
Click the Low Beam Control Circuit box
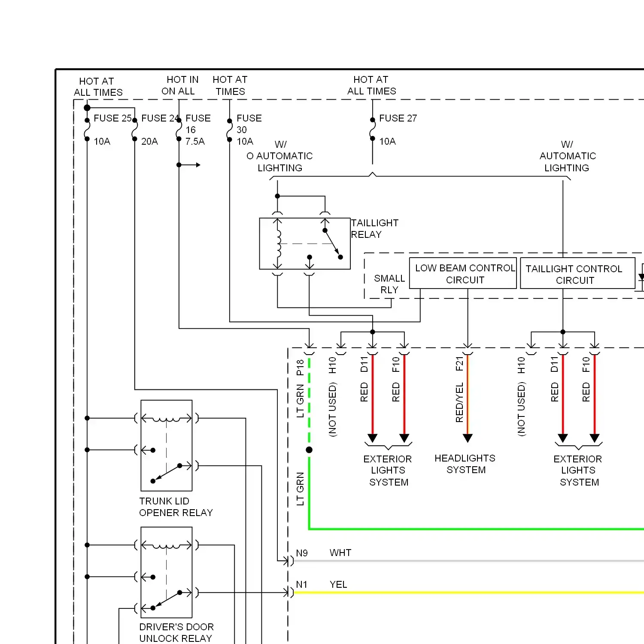pos(463,273)
